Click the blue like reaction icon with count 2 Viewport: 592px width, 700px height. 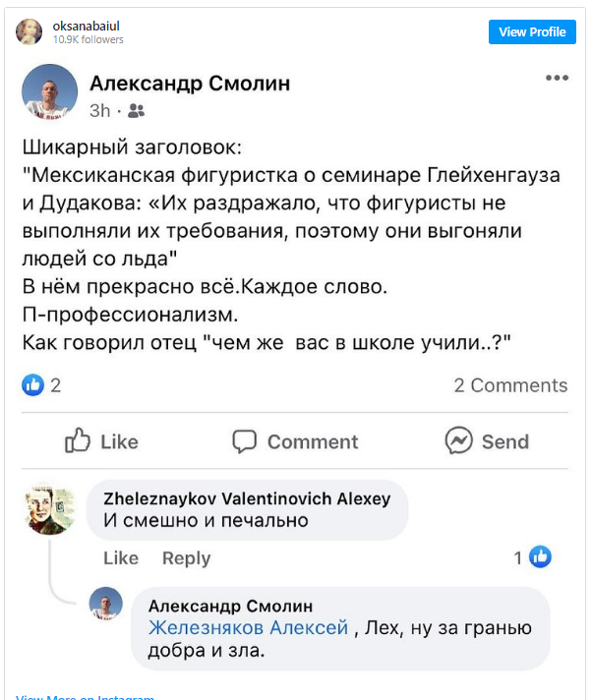(x=33, y=385)
